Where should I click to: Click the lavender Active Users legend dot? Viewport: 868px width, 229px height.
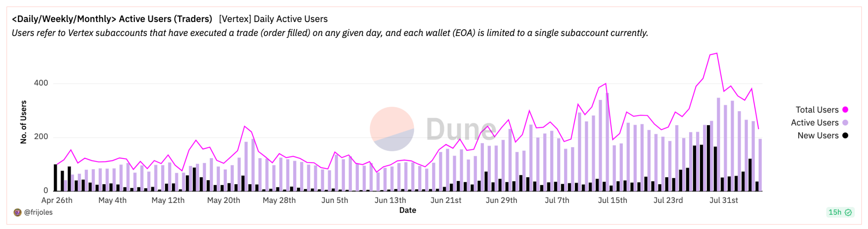point(845,123)
